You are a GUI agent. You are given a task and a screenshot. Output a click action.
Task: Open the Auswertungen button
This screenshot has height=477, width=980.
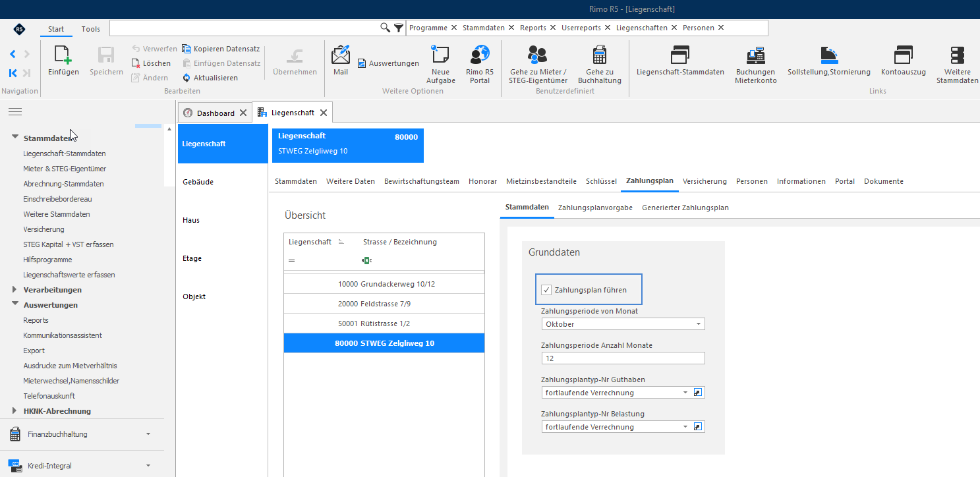[x=388, y=63]
